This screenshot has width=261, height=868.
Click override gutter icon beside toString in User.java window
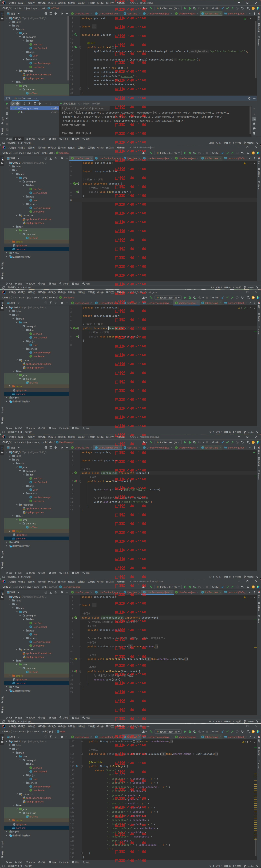coord(77,766)
